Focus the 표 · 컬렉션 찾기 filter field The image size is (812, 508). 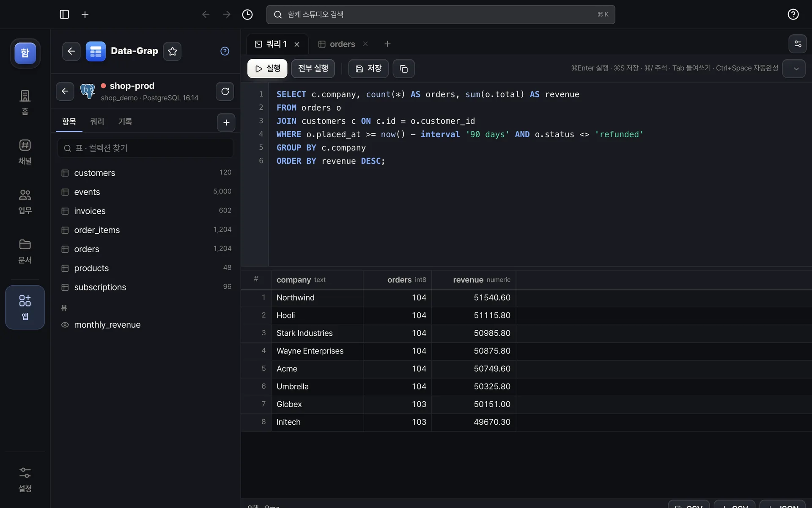pyautogui.click(x=145, y=148)
